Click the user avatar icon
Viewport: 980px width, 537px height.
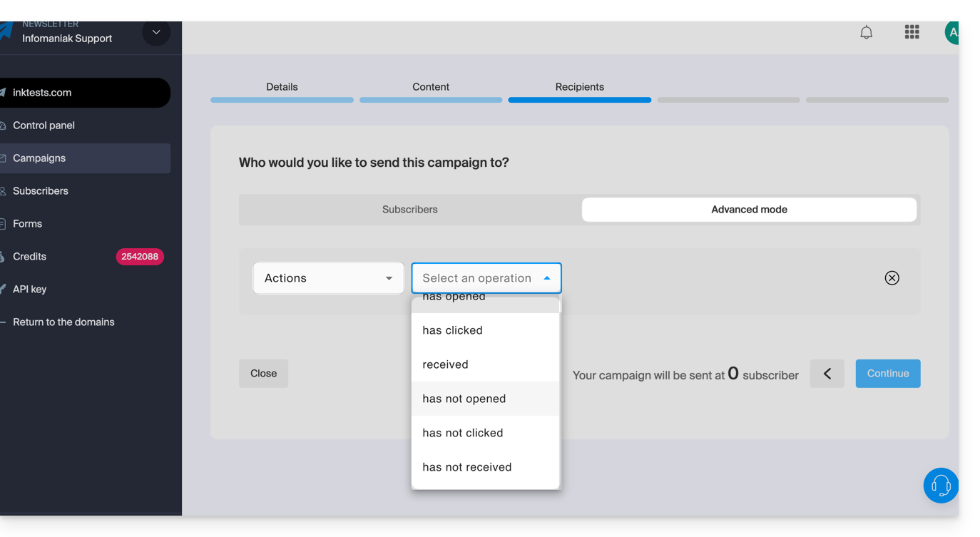click(x=951, y=33)
